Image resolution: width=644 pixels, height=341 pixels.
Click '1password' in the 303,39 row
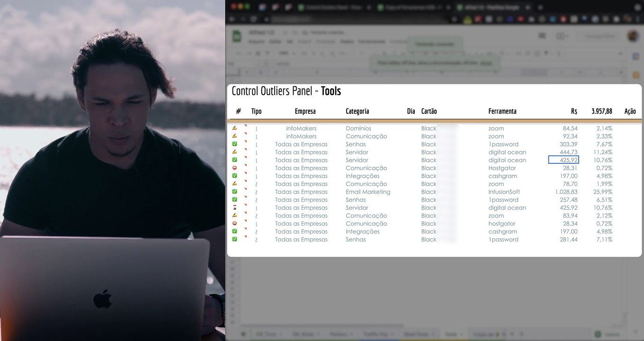(503, 144)
